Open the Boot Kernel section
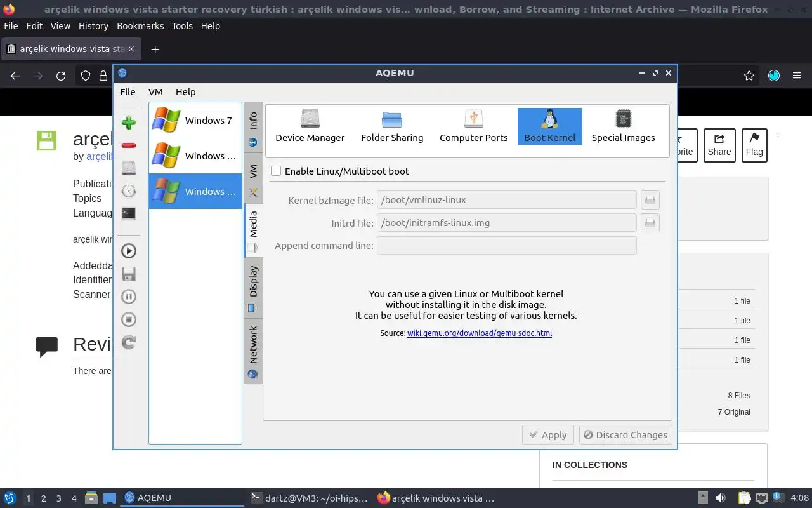 pos(550,126)
